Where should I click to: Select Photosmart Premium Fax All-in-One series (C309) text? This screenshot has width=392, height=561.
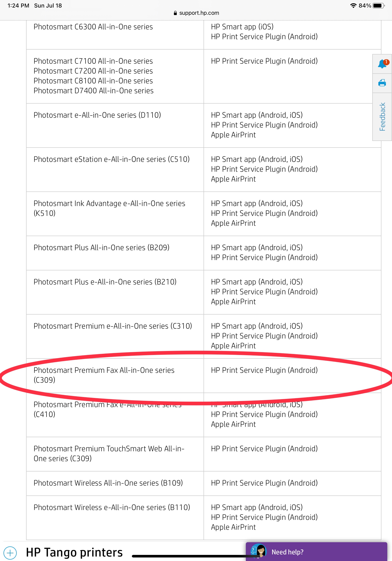(104, 375)
